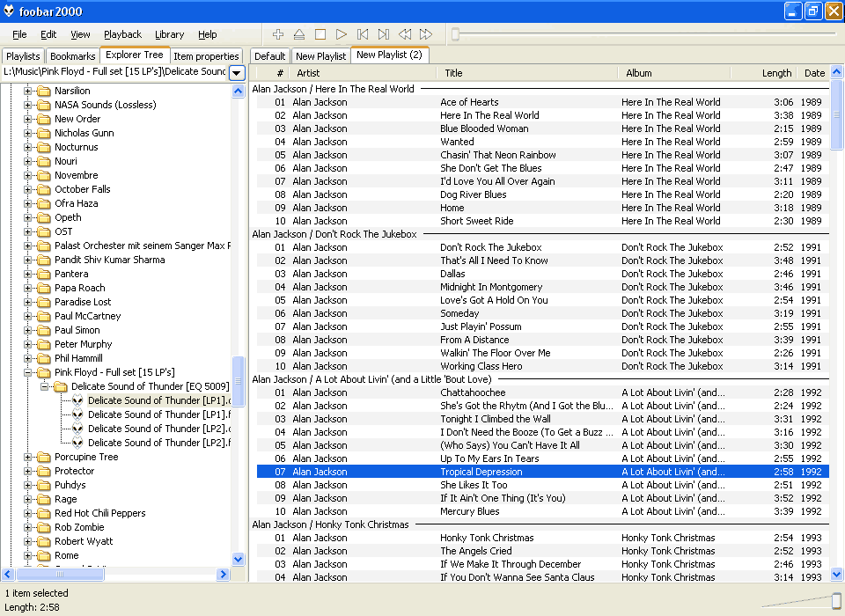Open the Playback menu
845x616 pixels.
(x=123, y=34)
